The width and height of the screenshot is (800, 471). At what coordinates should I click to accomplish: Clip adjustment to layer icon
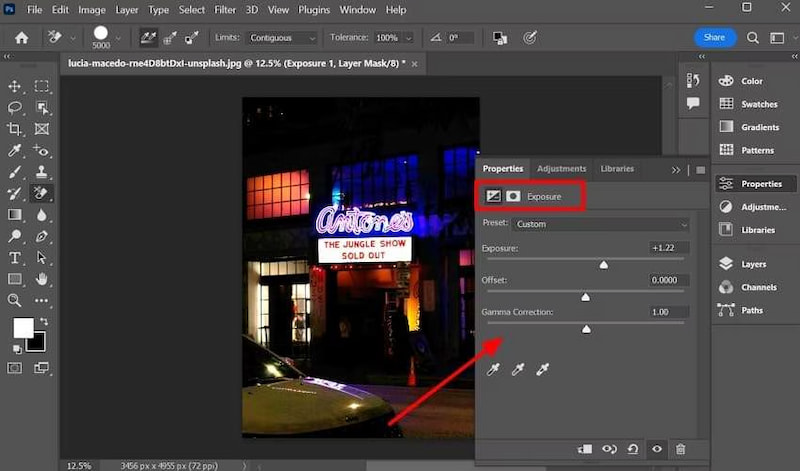pyautogui.click(x=585, y=449)
